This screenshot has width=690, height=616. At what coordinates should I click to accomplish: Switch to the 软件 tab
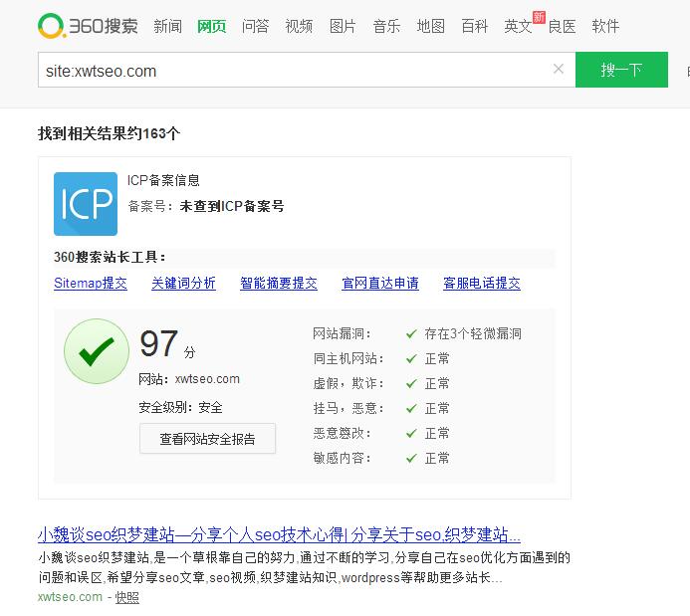[605, 27]
